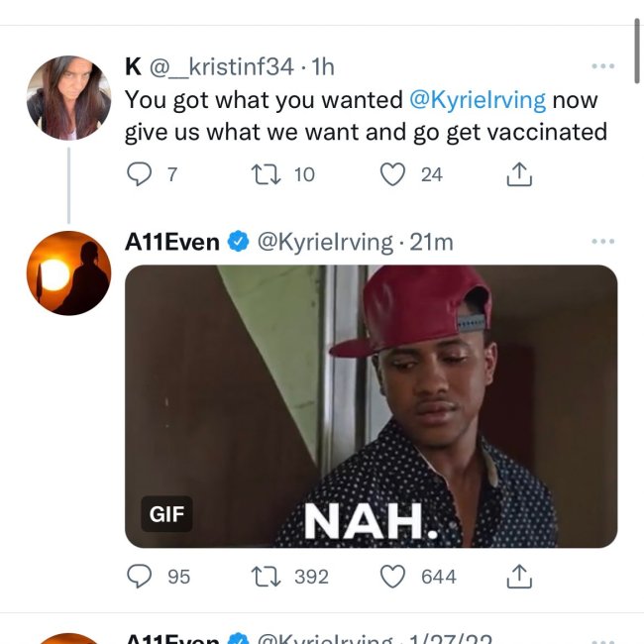Reply to the NAH GIF tweet
The width and height of the screenshot is (644, 644).
click(138, 576)
